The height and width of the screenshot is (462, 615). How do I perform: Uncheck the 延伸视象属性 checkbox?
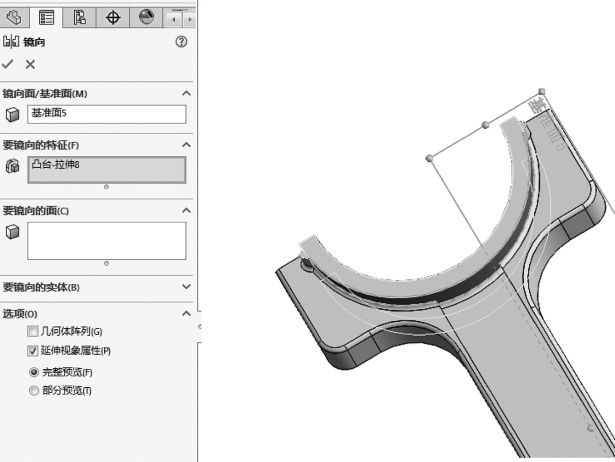click(x=33, y=351)
